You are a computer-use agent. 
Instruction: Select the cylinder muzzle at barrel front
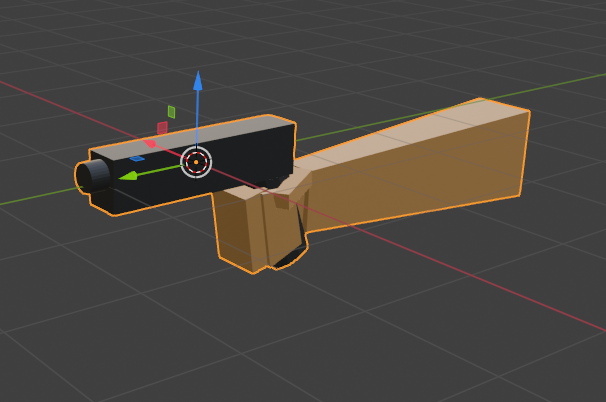coord(92,176)
